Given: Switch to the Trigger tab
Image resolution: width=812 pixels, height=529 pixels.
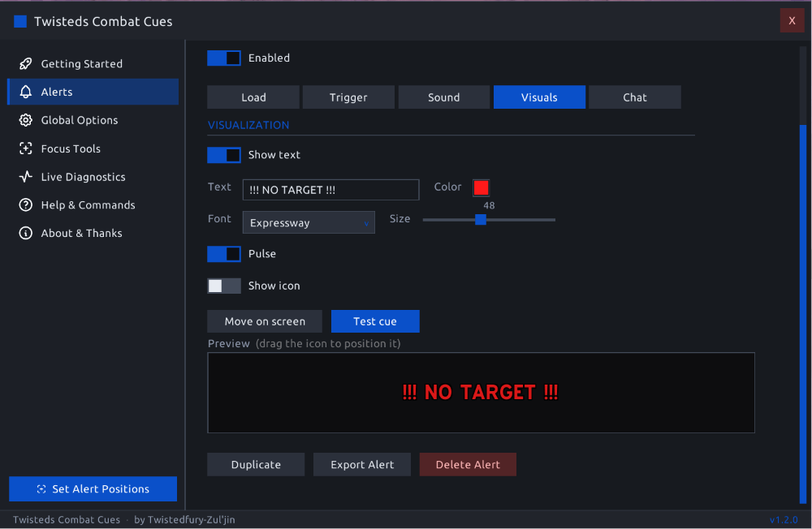Looking at the screenshot, I should [x=348, y=97].
